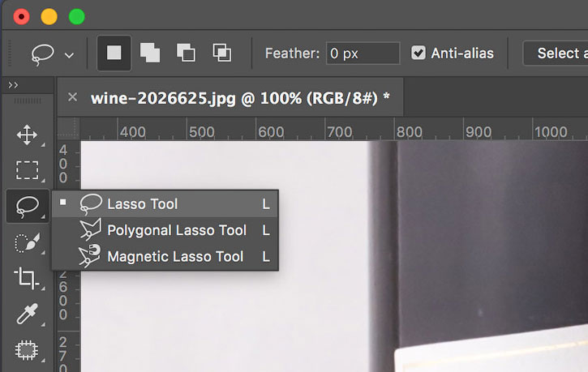The width and height of the screenshot is (588, 372).
Task: Pick Lasso Tool from the flyout menu
Action: click(x=165, y=203)
